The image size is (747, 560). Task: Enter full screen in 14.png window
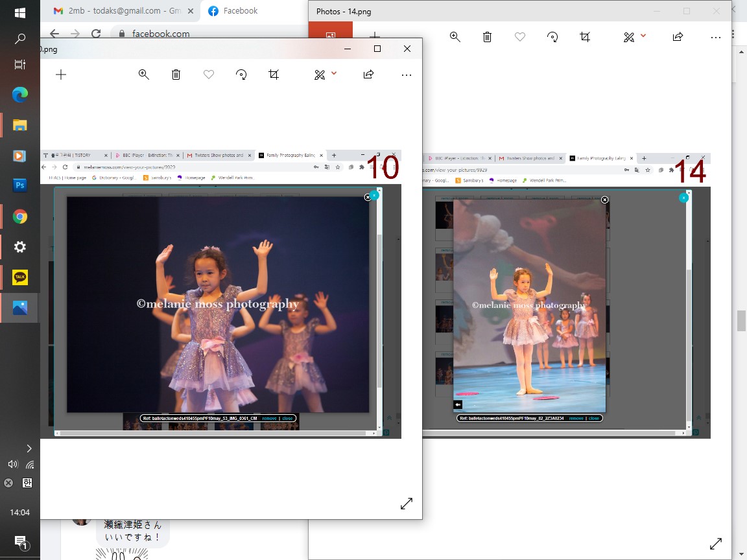point(716,543)
